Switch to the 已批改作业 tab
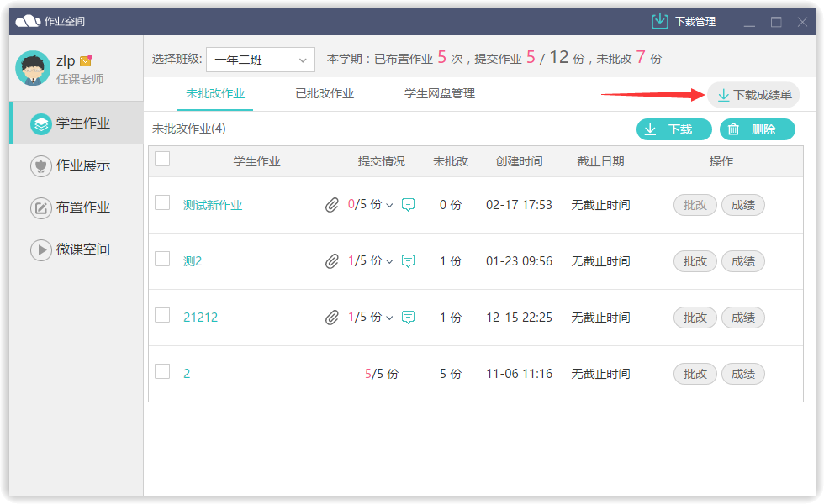 (325, 94)
